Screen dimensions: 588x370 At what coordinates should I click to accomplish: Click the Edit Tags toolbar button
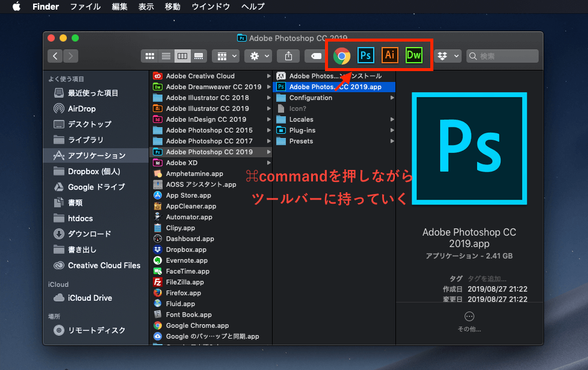point(315,57)
